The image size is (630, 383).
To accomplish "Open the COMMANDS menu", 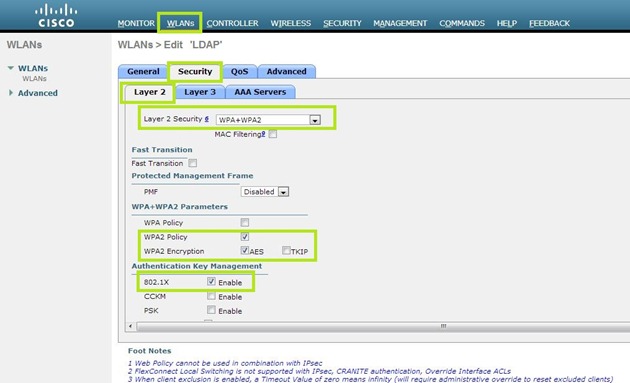I will coord(462,23).
